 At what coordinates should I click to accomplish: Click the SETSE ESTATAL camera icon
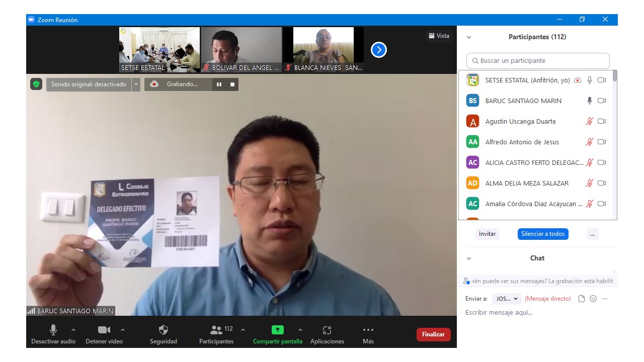click(x=602, y=80)
